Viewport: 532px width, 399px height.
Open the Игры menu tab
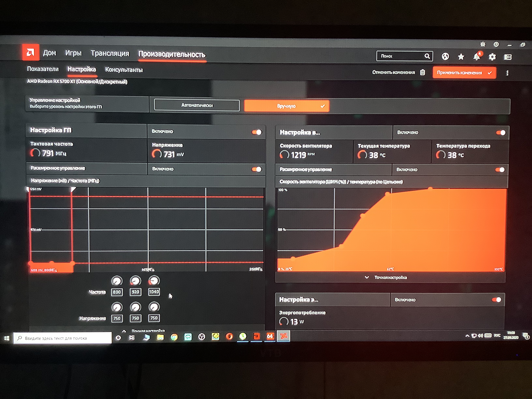click(x=73, y=53)
